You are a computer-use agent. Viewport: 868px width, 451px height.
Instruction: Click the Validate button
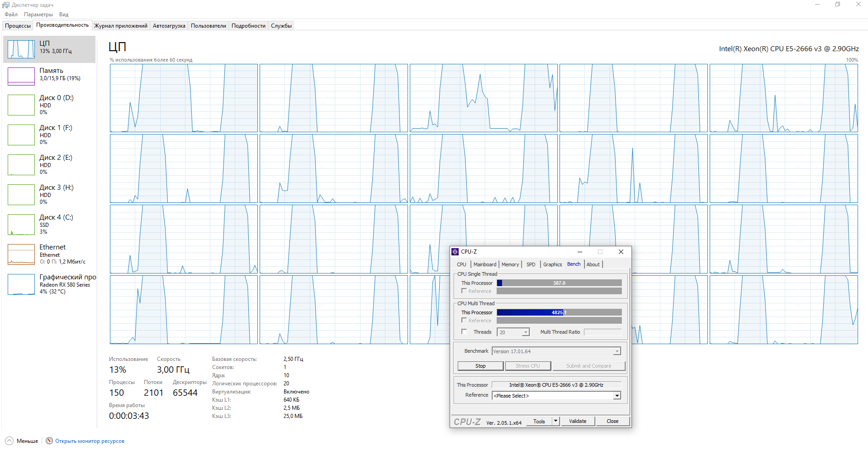[578, 421]
